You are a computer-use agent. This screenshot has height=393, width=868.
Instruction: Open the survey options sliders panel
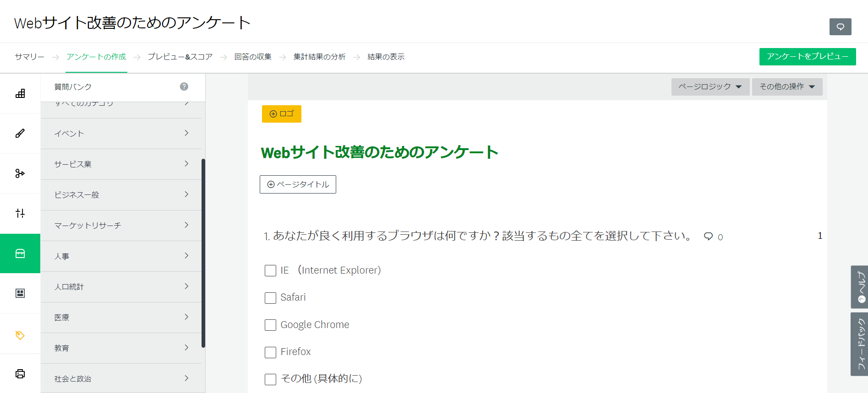(20, 213)
